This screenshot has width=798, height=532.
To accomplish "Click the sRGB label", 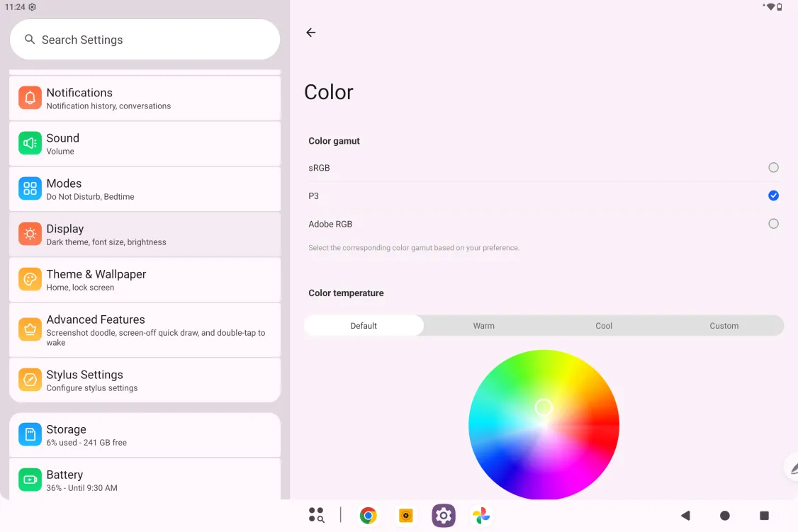I will point(319,168).
